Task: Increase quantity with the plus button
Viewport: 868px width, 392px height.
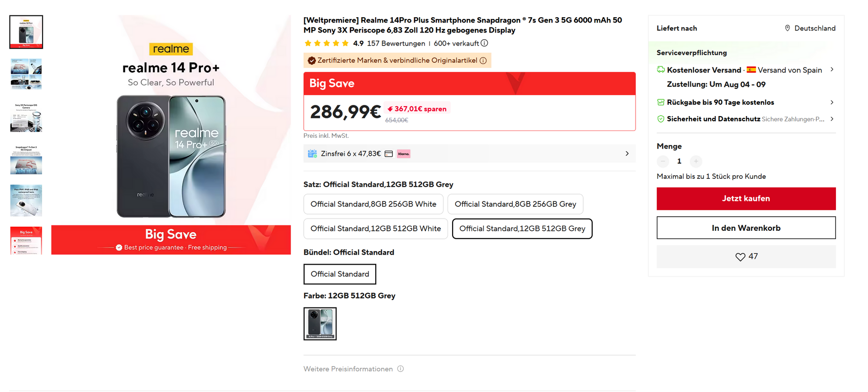Action: [x=696, y=161]
